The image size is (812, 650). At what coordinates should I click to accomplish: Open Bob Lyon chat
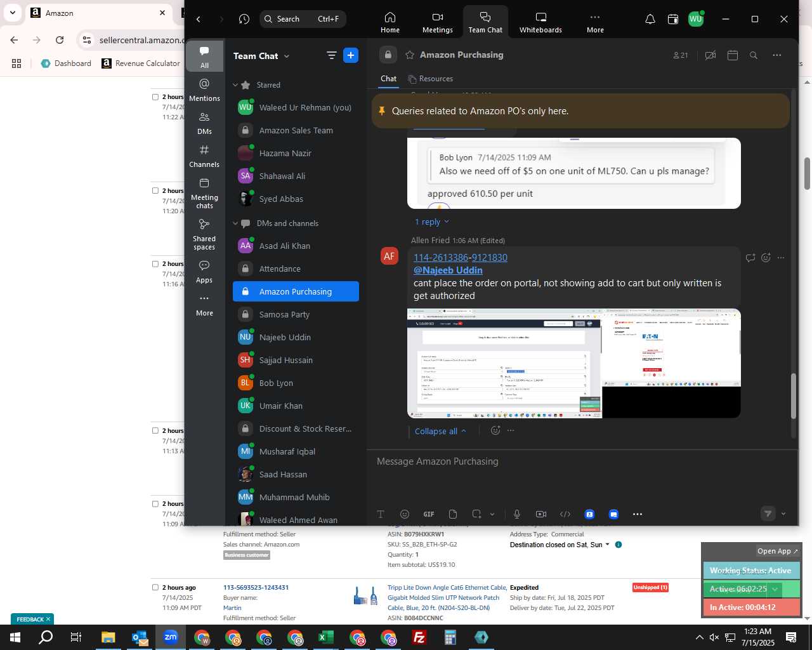(296, 383)
